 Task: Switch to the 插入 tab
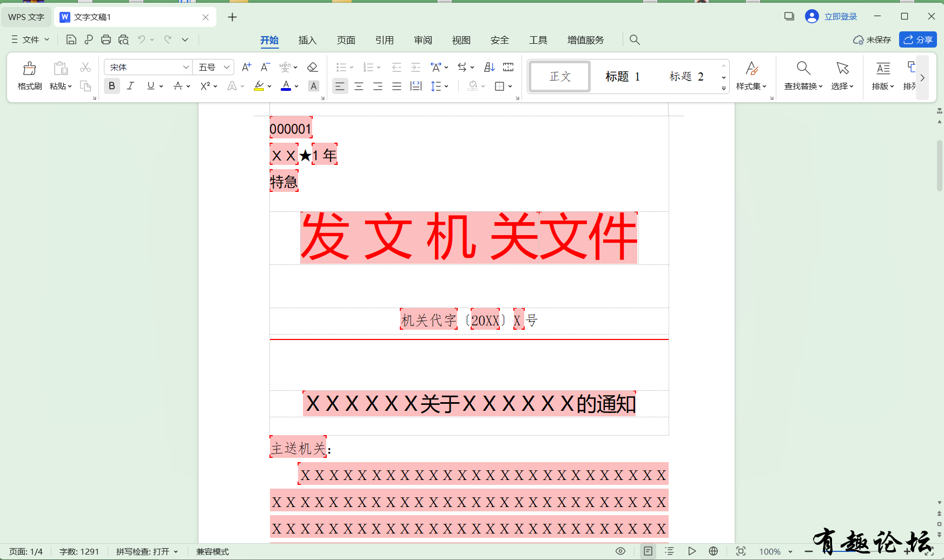307,40
